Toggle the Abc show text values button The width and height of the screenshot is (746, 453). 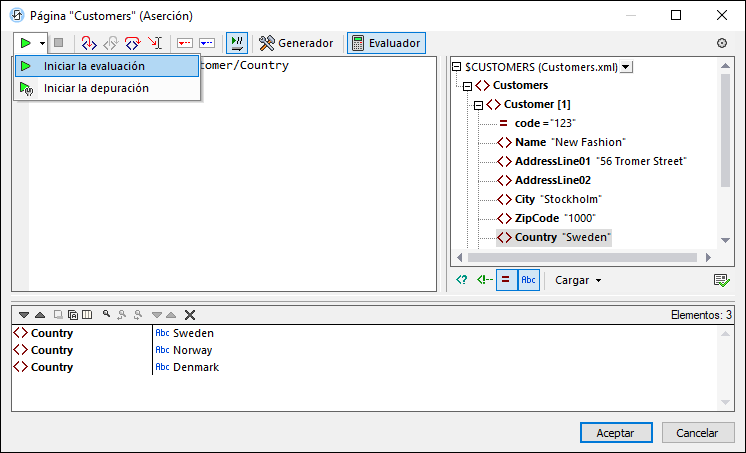tap(529, 280)
